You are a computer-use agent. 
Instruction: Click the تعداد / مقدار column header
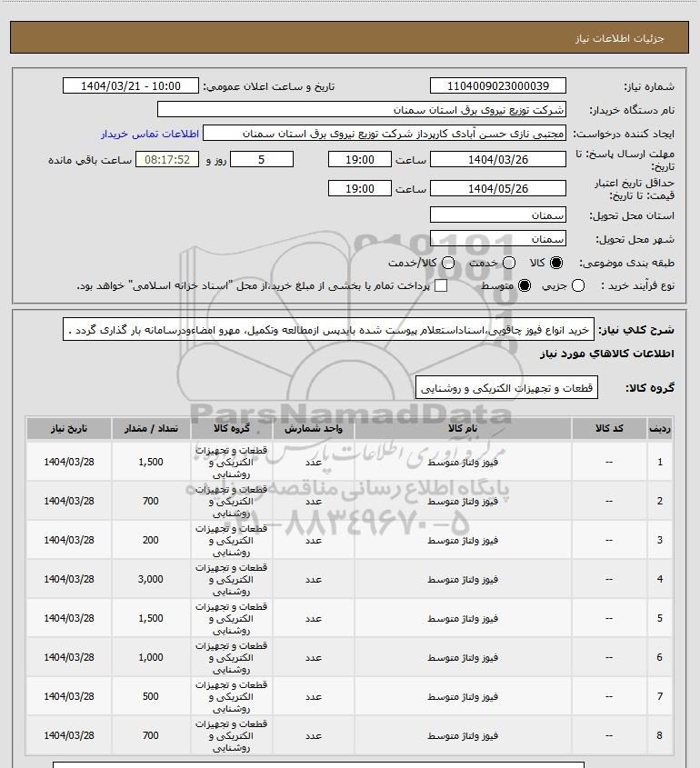(x=151, y=429)
